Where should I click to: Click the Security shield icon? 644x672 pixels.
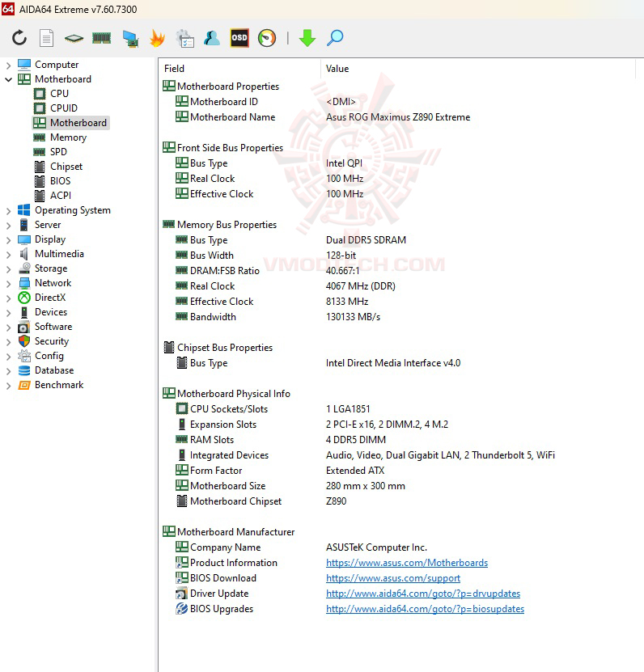click(24, 341)
